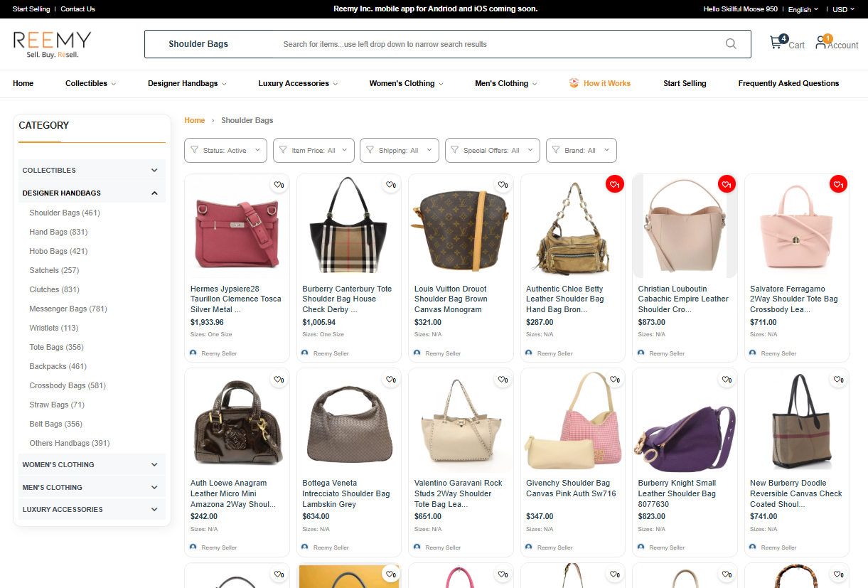Favorite the Burberry Knight Small heart
This screenshot has height=588, width=868.
(727, 380)
